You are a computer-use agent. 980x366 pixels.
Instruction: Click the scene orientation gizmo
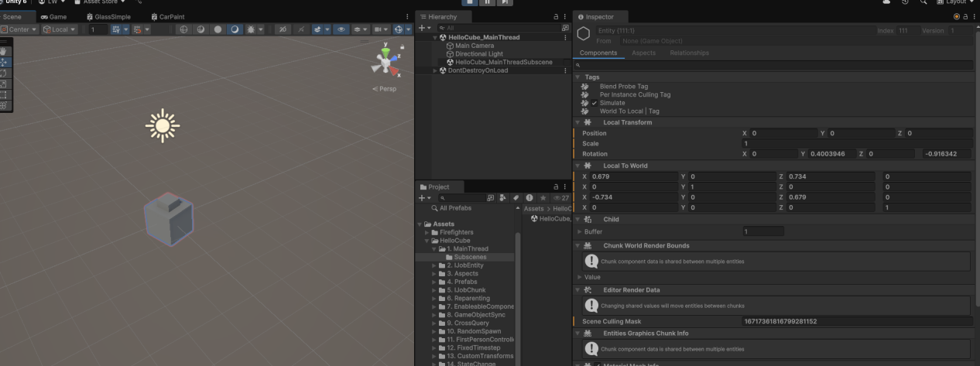click(385, 61)
